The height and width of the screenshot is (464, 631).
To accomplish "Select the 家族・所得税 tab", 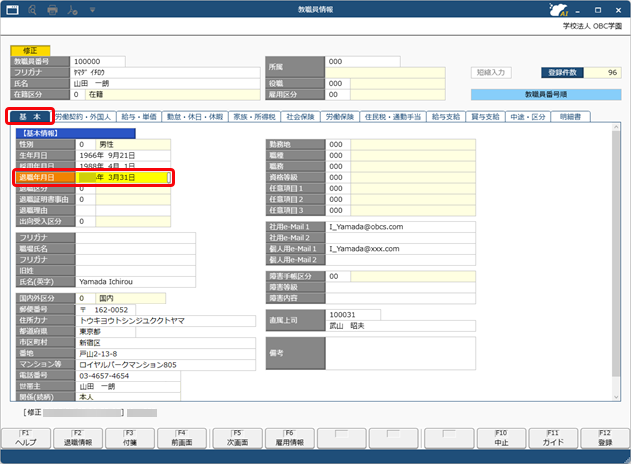I will [253, 117].
